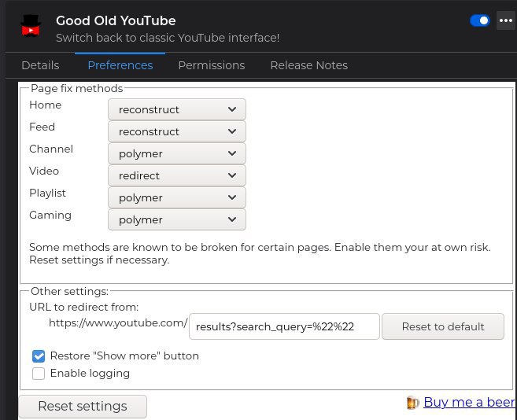Click the "URL to redirect from:" label
Image resolution: width=517 pixels, height=420 pixels.
pyautogui.click(x=83, y=308)
